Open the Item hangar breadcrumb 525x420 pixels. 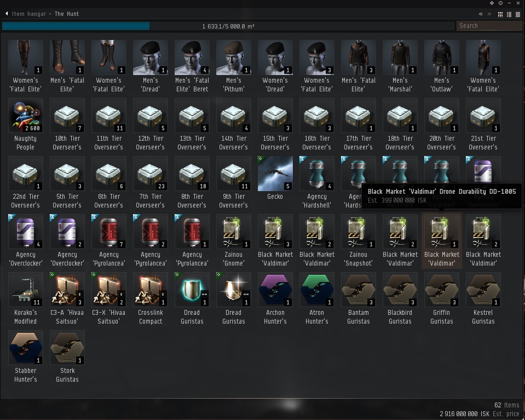(29, 14)
